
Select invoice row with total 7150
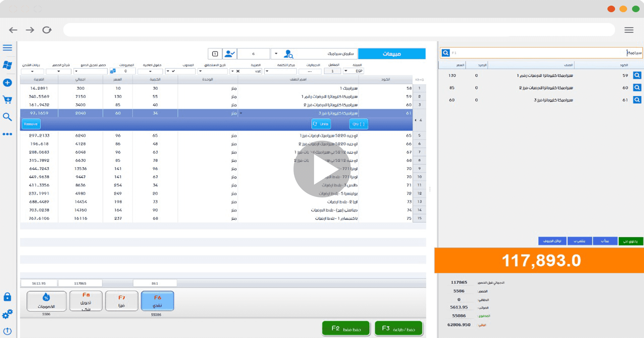216,97
